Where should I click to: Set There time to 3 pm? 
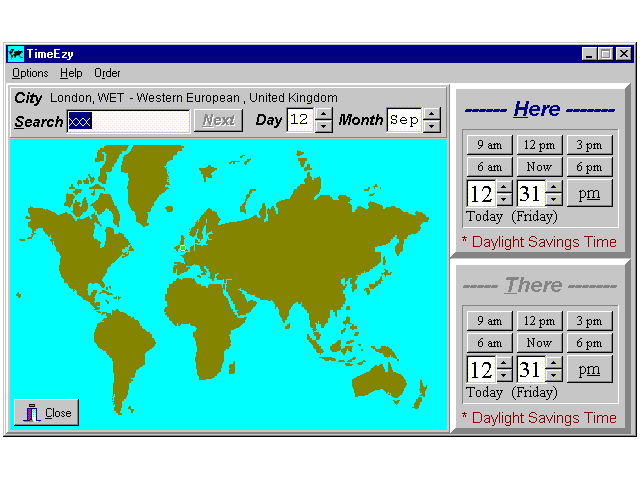589,321
